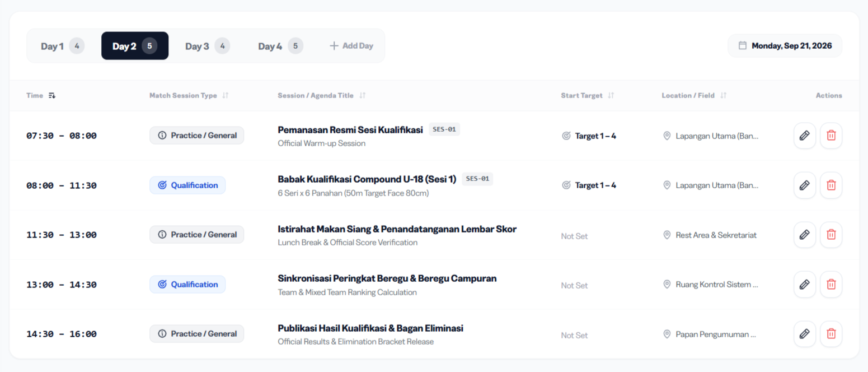Go to the Day 4 tab

(280, 46)
